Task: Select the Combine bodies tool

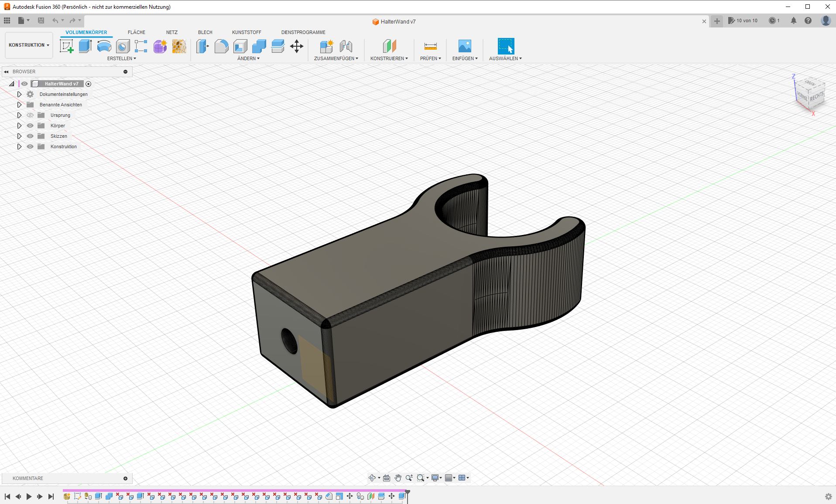Action: (259, 46)
